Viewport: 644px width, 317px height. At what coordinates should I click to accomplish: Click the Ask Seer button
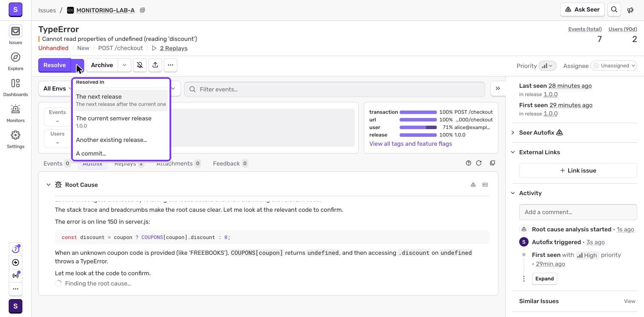coord(582,9)
